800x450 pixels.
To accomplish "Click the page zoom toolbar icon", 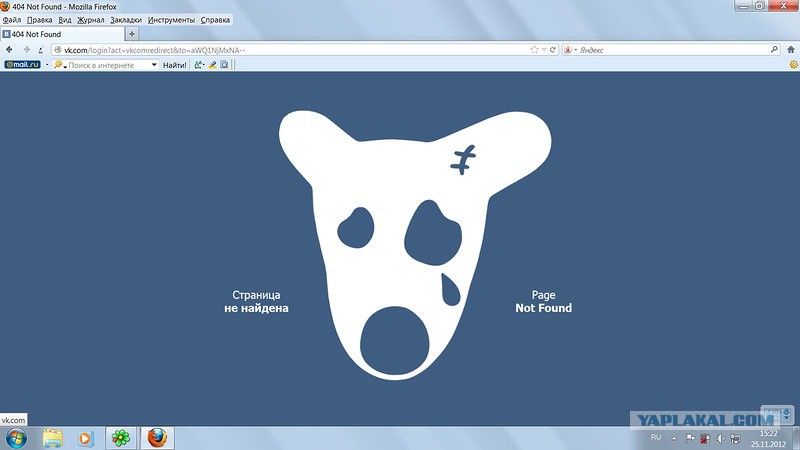I will coord(224,65).
